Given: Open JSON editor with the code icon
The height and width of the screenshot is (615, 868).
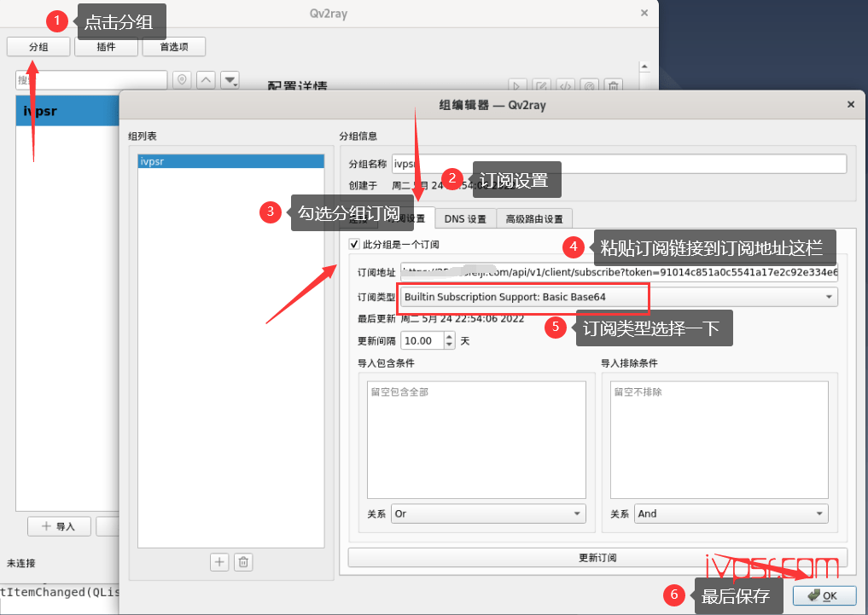Looking at the screenshot, I should [x=565, y=85].
